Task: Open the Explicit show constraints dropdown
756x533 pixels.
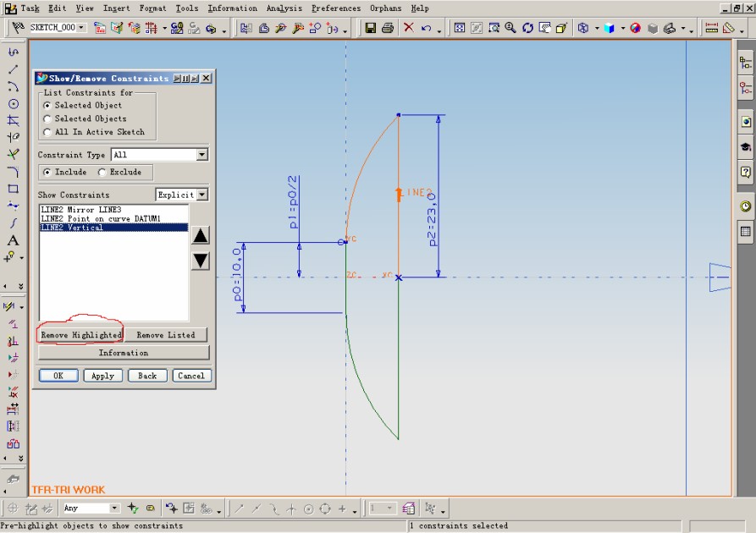Action: (202, 195)
